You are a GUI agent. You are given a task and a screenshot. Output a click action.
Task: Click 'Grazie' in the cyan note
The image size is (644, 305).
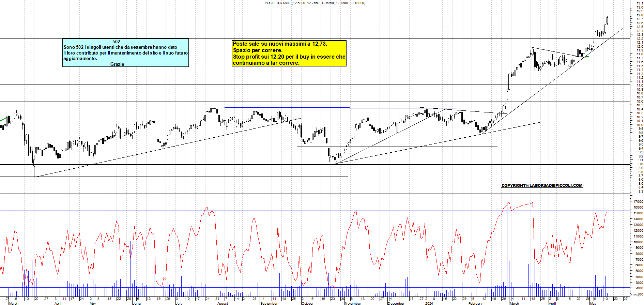117,64
